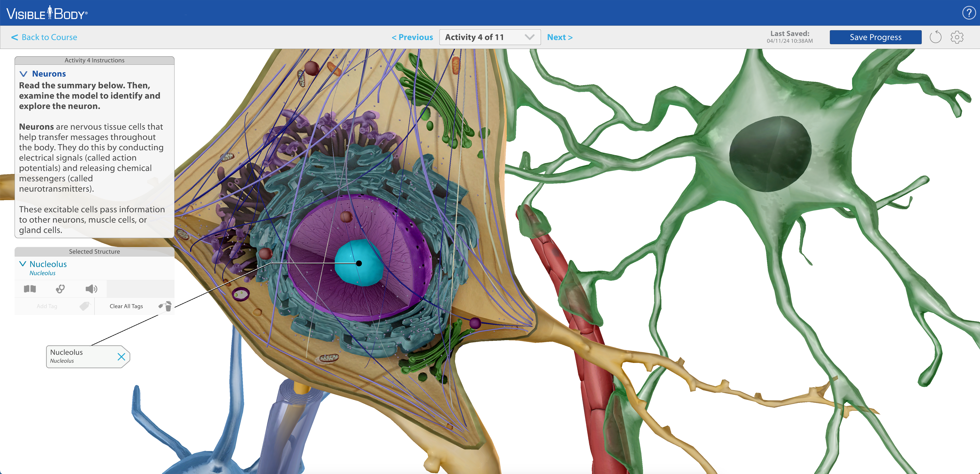980x474 pixels.
Task: Play the Nucleolus pronunciation audio
Action: [x=91, y=289]
